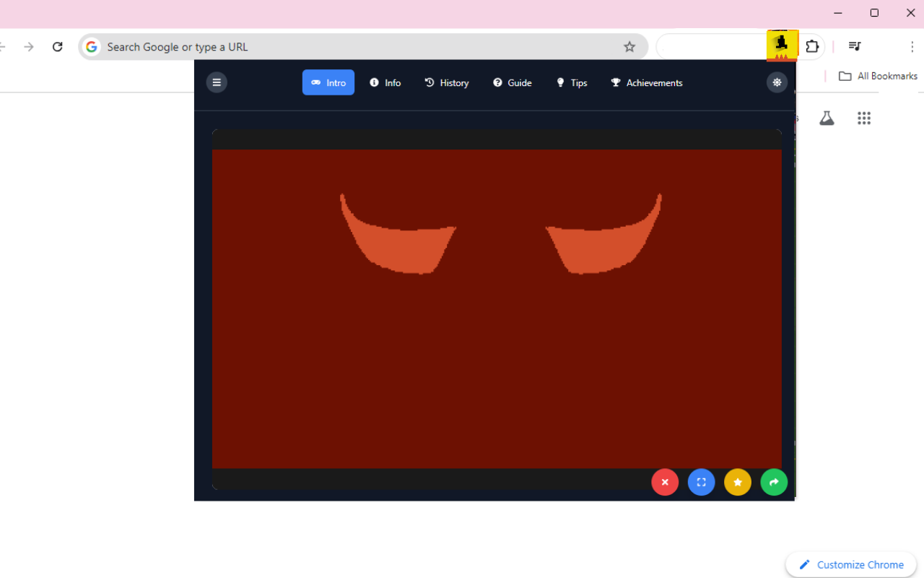View the Achievements tab
Screen dimensions: 924x578
click(647, 82)
